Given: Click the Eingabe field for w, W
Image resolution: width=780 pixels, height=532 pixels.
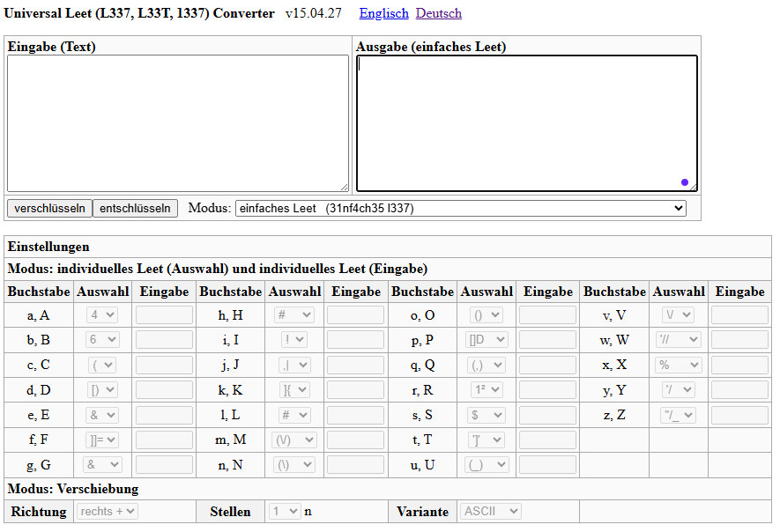Looking at the screenshot, I should tap(739, 340).
